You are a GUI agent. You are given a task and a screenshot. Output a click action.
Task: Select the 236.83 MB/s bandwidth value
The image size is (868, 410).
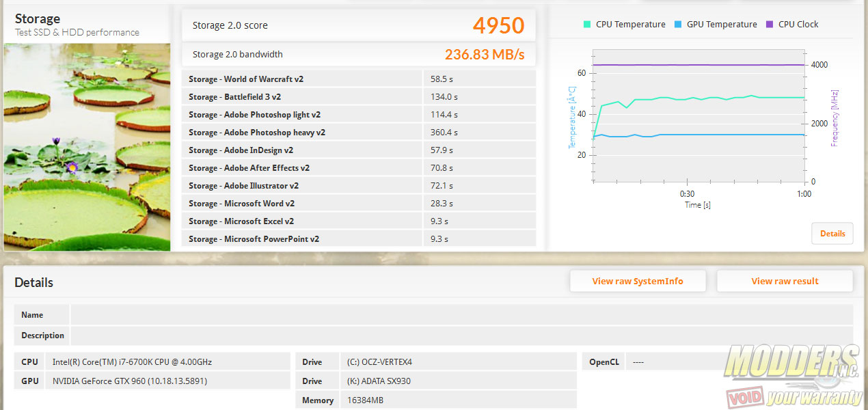tap(485, 55)
